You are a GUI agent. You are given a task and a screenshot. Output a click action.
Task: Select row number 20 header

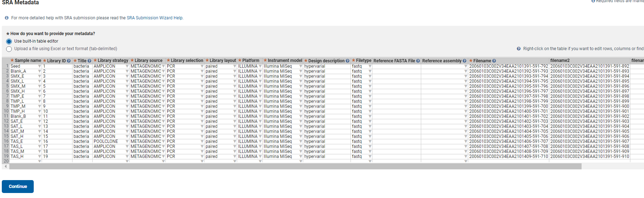(6, 161)
